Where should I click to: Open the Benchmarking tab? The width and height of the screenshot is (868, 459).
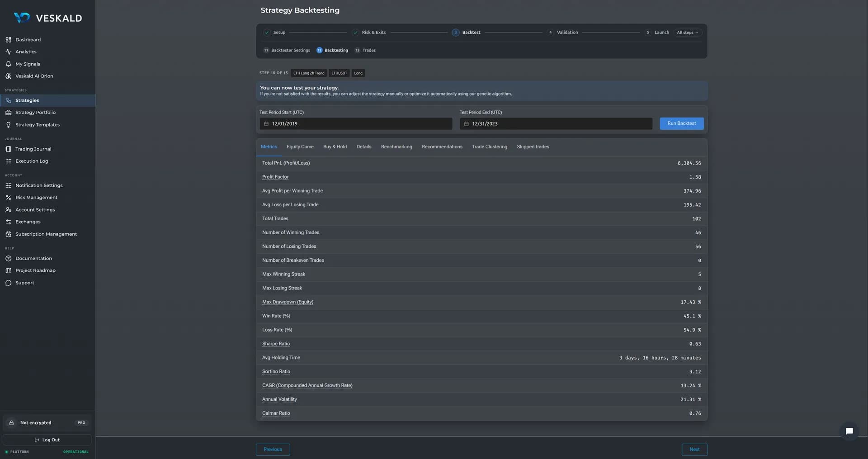click(x=396, y=147)
